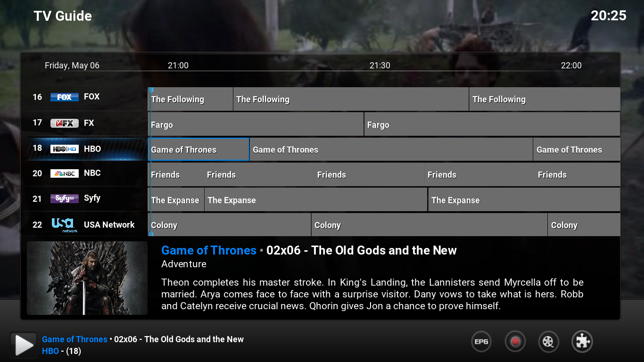
Task: Click the HBO link in the now-playing bar
Action: (50, 351)
